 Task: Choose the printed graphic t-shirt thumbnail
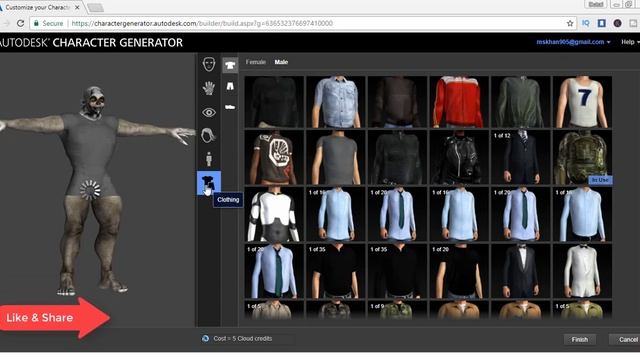point(274,158)
